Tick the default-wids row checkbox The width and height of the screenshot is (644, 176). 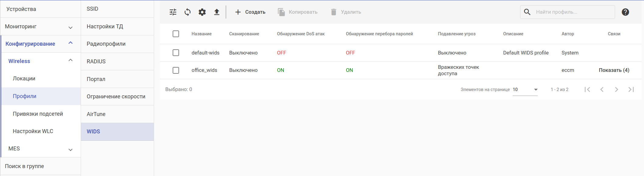(x=176, y=53)
